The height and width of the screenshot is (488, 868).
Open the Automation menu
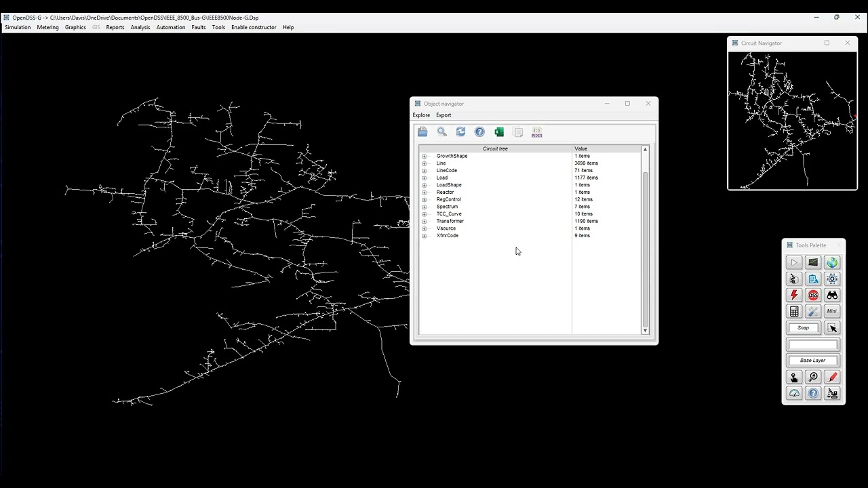(171, 27)
